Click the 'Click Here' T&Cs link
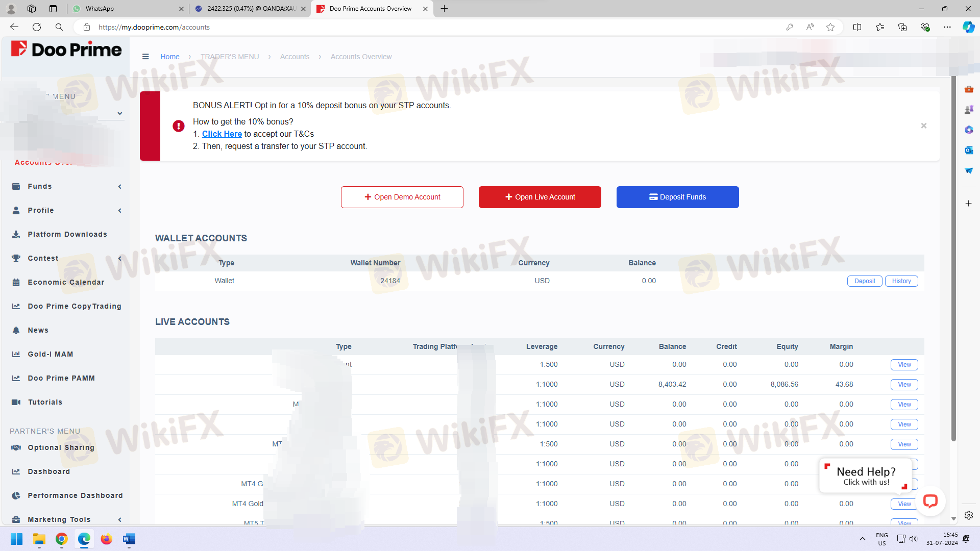 tap(222, 134)
